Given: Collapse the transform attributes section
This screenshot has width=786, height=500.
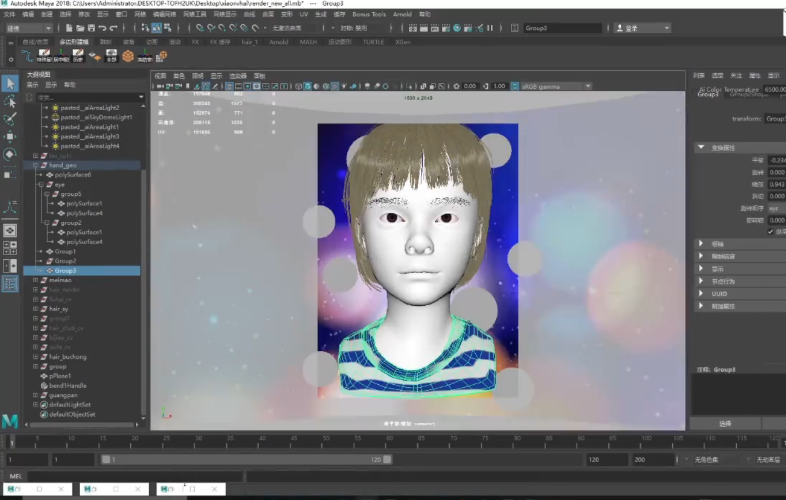Looking at the screenshot, I should point(700,147).
